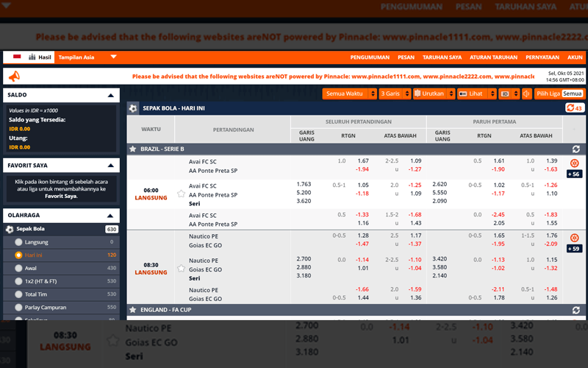This screenshot has width=588, height=368.
Task: Open live stats icon for Avai match
Action: tap(575, 163)
